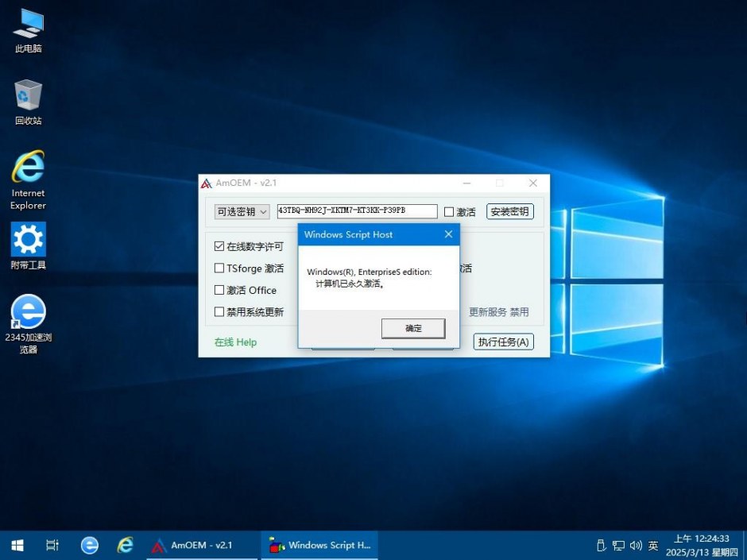Select the 2345加速浏览器 desktop shortcut
This screenshot has width=747, height=560.
28,324
